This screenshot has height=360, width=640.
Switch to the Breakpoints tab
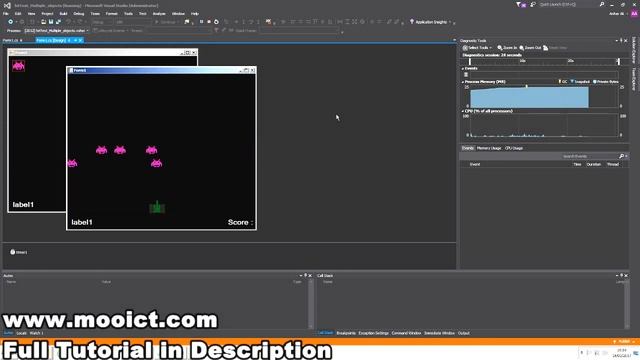(346, 333)
